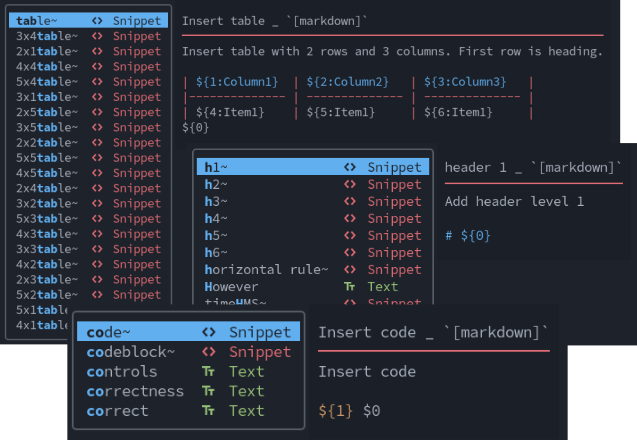Click the Text type icon beside However
637x440 pixels.
(x=349, y=286)
